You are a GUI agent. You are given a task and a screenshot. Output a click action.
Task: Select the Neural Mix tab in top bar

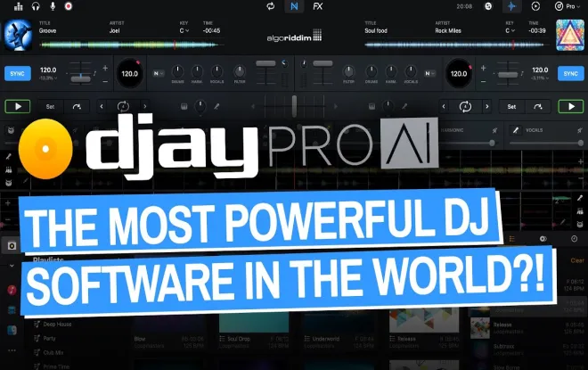[x=294, y=6]
